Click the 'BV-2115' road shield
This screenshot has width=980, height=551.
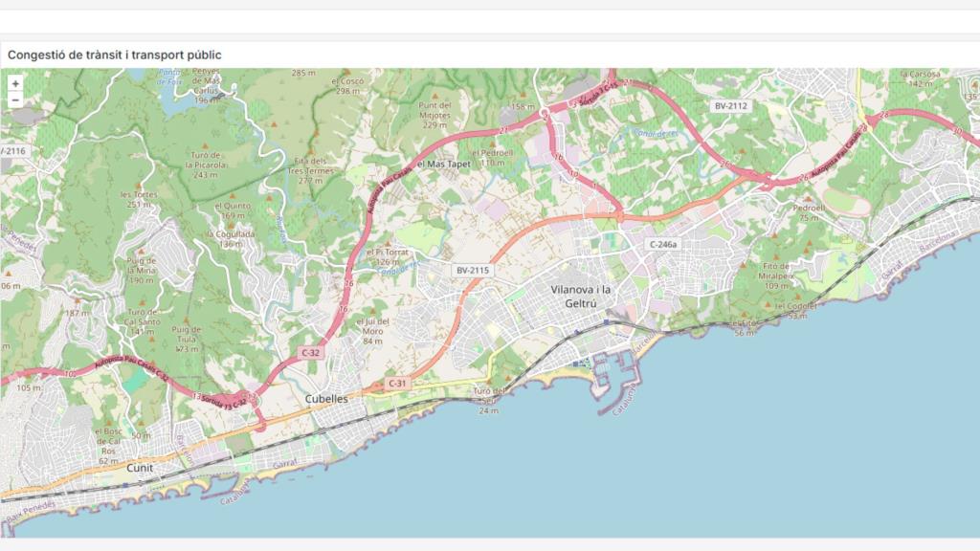coord(473,271)
